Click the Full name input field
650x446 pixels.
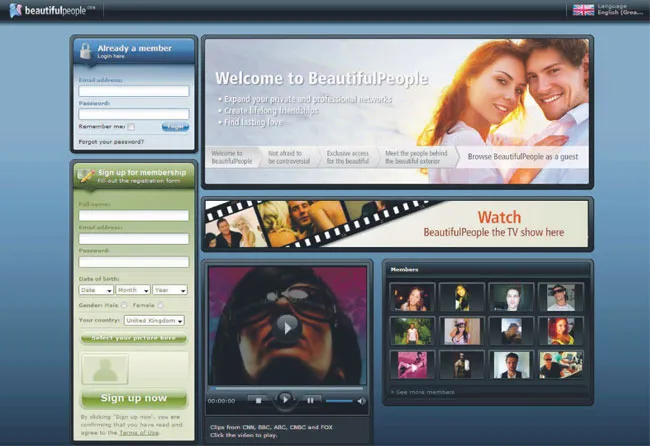[x=133, y=215]
